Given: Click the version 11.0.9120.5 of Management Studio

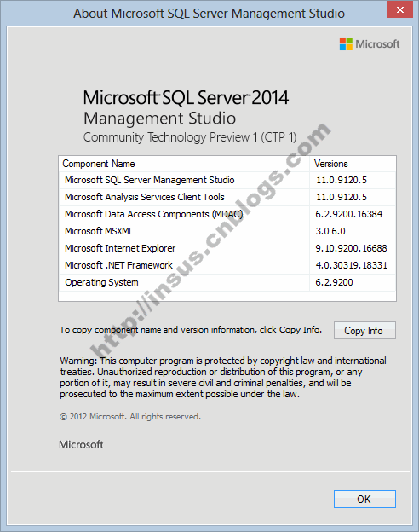Looking at the screenshot, I should 342,180.
